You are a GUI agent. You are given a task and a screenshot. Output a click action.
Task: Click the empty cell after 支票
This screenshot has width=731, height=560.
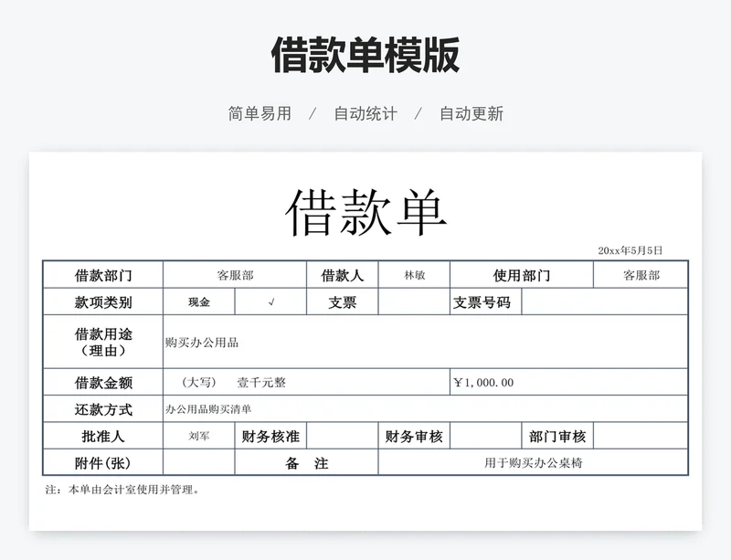(414, 301)
